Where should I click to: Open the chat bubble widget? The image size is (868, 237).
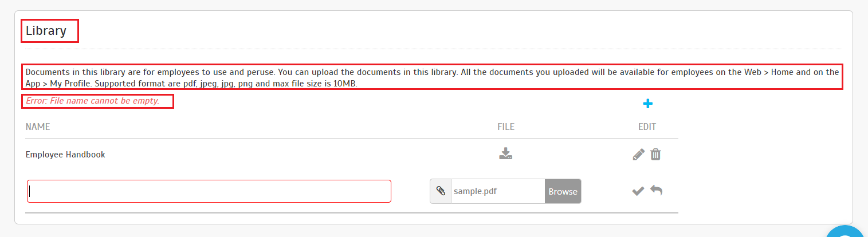pos(846,231)
